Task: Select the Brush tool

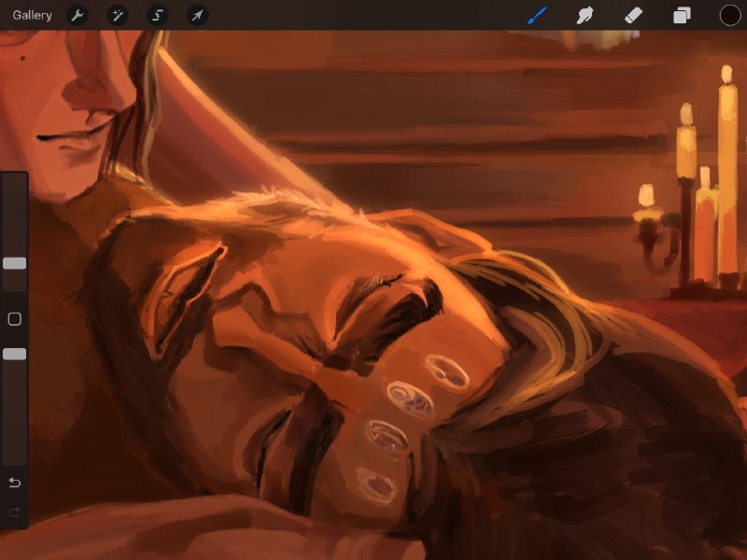Action: pyautogui.click(x=537, y=15)
